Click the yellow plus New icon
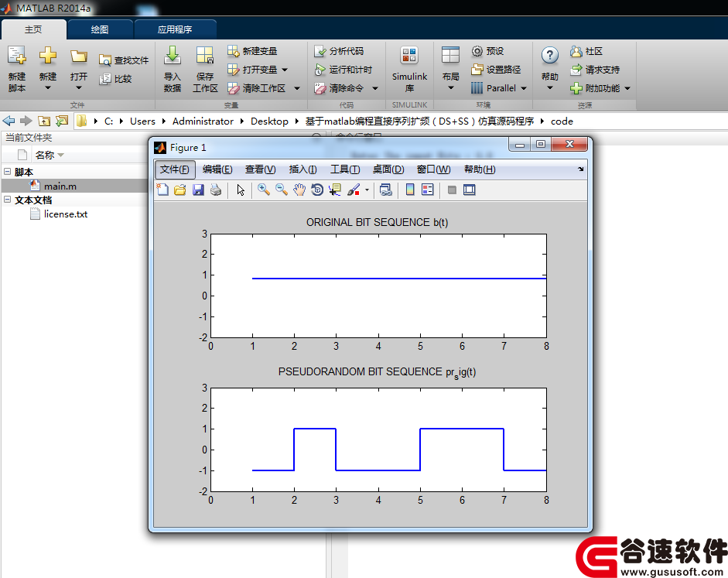This screenshot has height=578, width=728. [47, 55]
